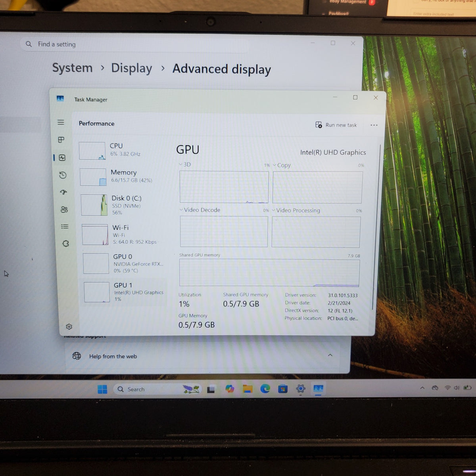
Task: Show hidden icons in system tray
Action: pos(422,388)
